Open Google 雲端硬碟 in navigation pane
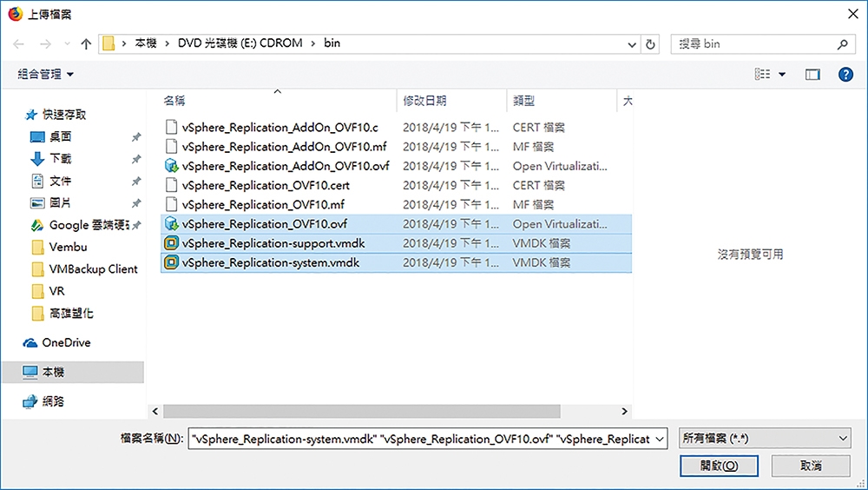 pos(89,225)
